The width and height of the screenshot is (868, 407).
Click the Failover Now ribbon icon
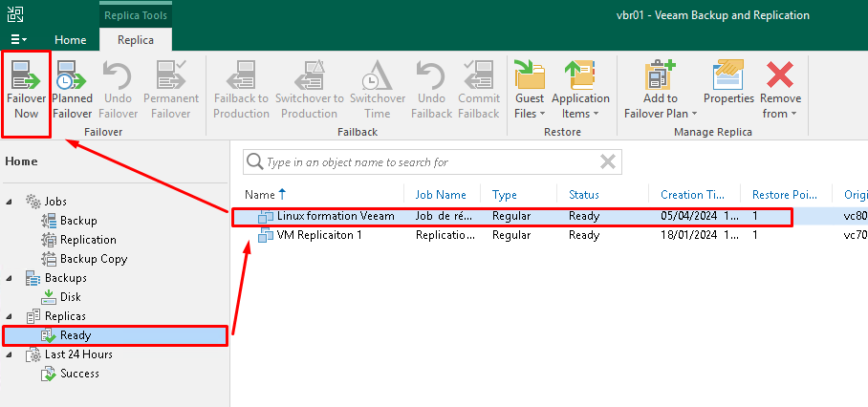[26, 75]
